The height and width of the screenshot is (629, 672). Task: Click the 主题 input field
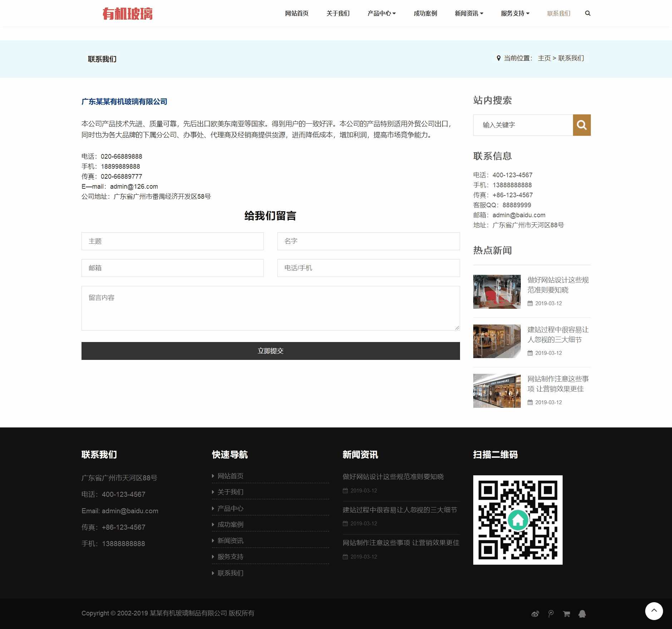point(172,241)
